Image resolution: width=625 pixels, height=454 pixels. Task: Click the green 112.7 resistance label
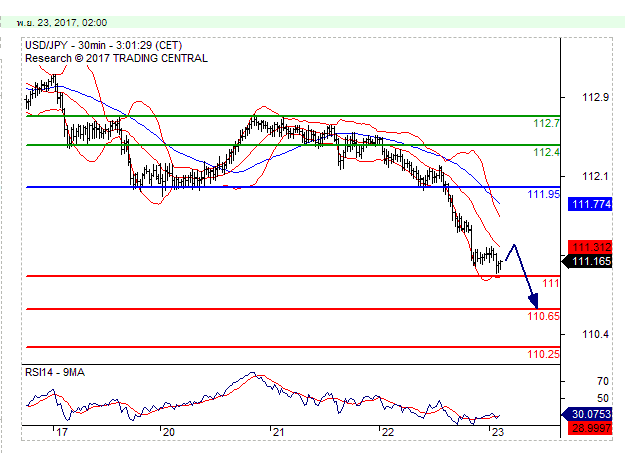[x=546, y=124]
